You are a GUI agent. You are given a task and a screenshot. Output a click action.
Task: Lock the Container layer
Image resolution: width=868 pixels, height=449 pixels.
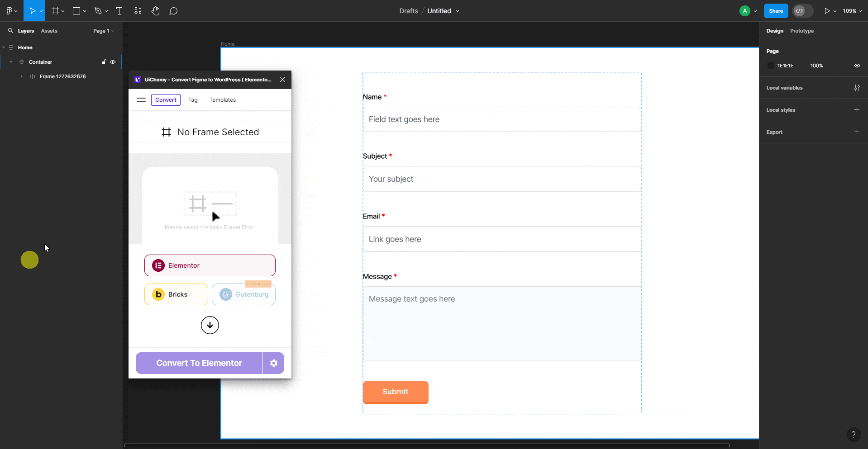pos(104,62)
